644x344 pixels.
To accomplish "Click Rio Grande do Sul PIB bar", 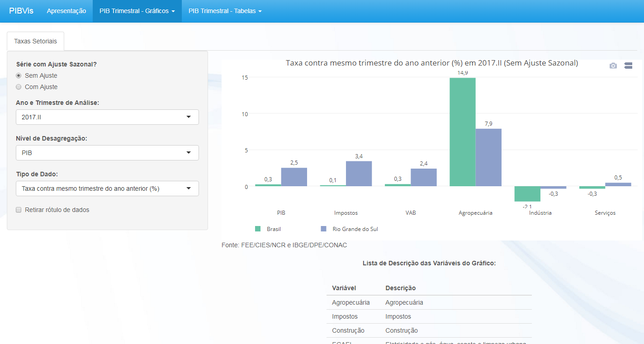I will tap(294, 177).
